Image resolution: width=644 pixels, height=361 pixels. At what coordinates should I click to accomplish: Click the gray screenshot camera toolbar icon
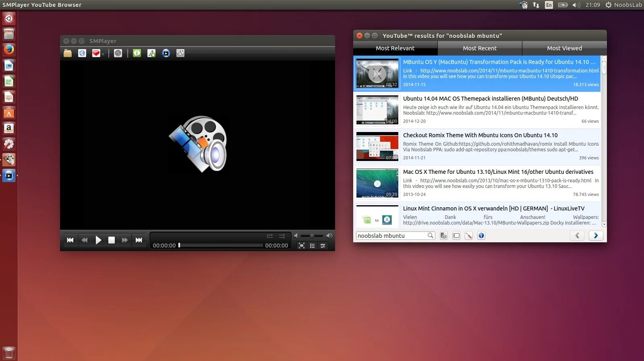(118, 53)
